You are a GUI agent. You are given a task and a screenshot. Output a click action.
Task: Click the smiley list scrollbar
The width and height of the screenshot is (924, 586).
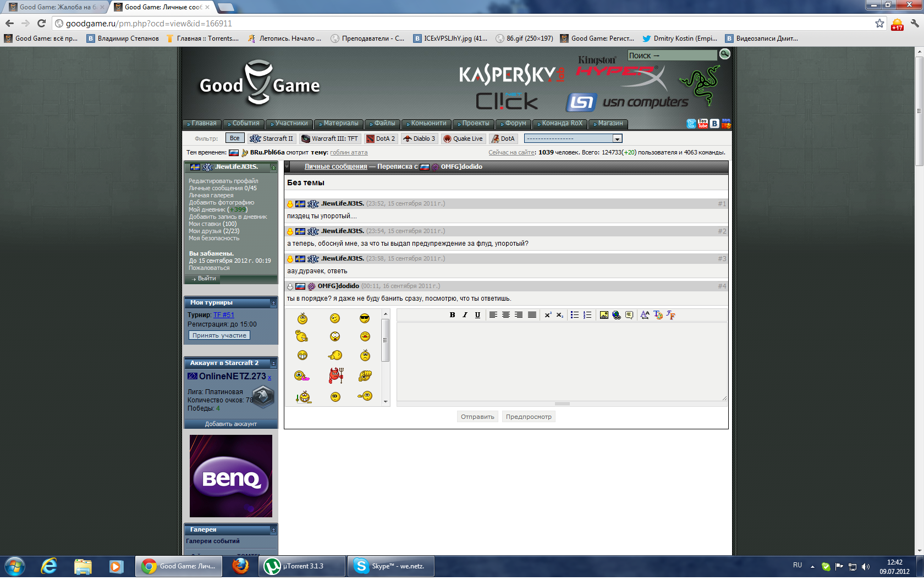point(386,357)
